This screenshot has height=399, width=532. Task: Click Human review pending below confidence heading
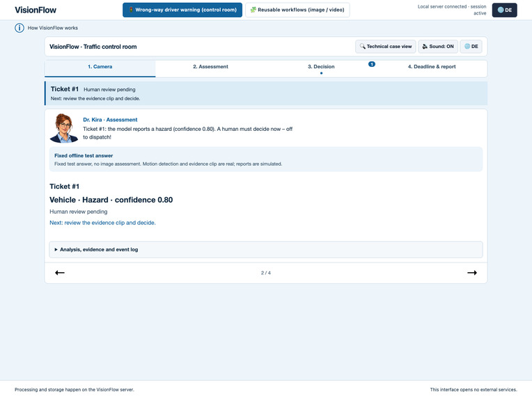tap(79, 212)
